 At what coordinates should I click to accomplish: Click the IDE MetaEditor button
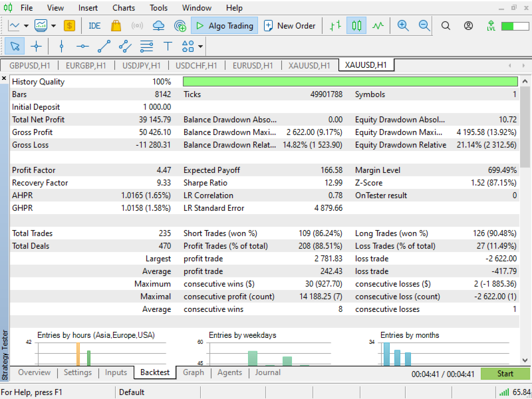click(x=94, y=26)
